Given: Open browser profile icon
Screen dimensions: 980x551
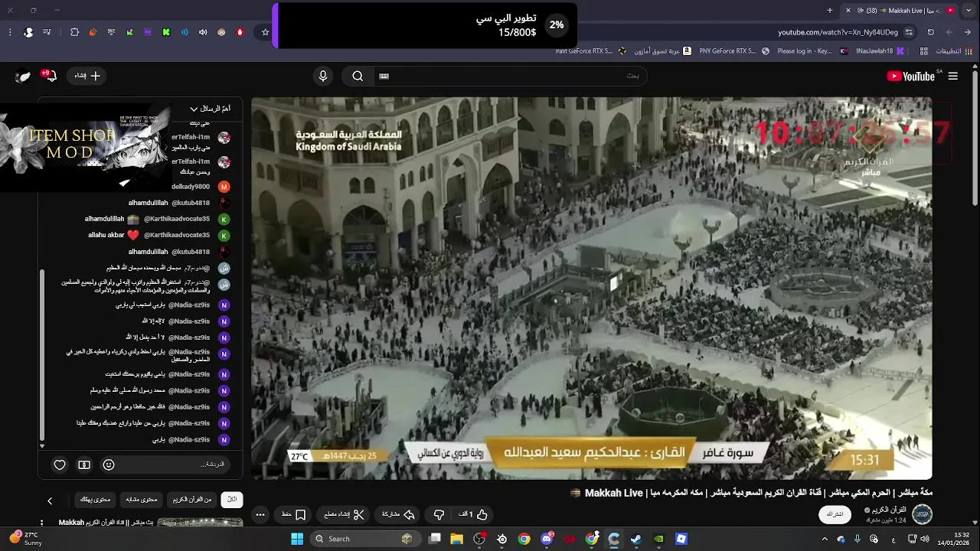Looking at the screenshot, I should click(x=28, y=32).
